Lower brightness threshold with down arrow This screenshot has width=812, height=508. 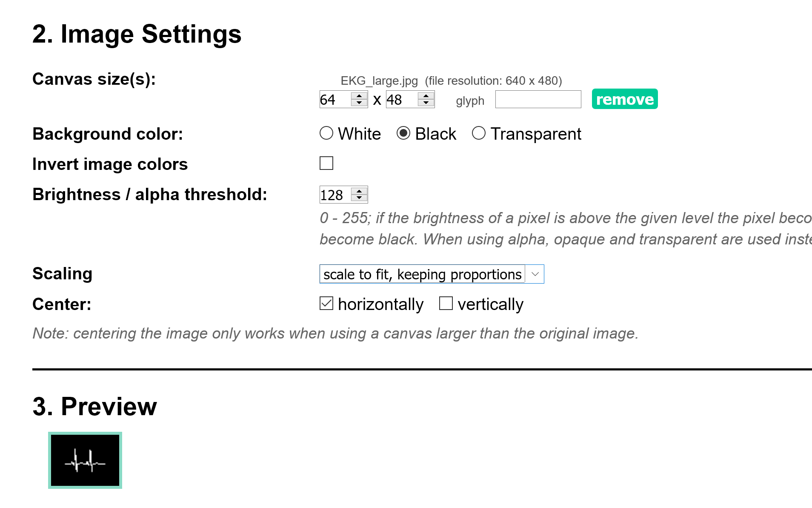[359, 198]
